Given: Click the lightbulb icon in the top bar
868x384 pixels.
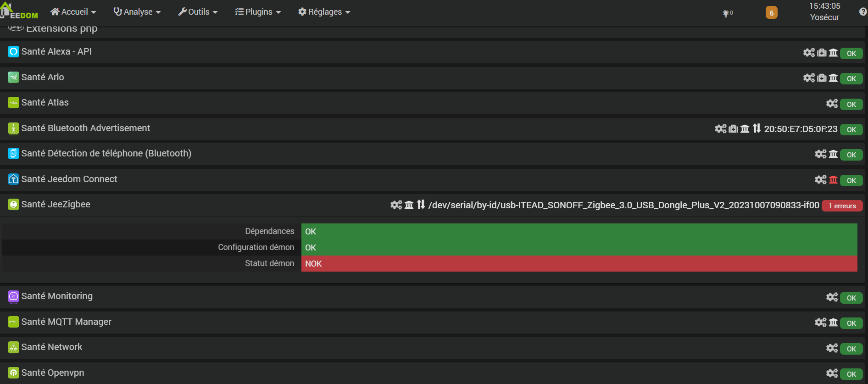Looking at the screenshot, I should (x=726, y=13).
